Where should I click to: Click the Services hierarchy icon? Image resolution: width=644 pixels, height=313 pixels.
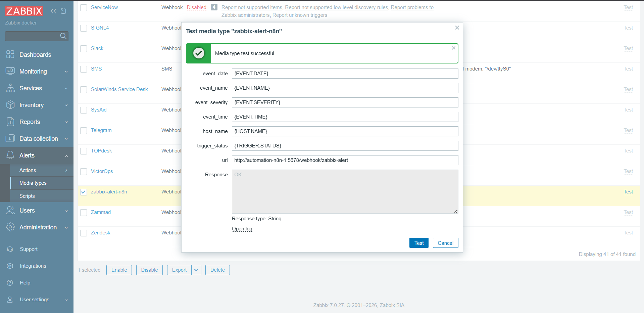click(10, 88)
